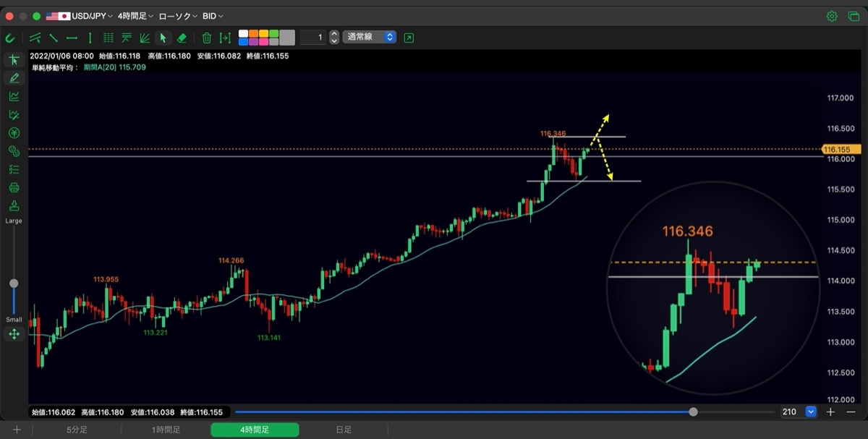Screen dimensions: 868x439
Task: Open chart settings gear icon
Action: click(832, 16)
